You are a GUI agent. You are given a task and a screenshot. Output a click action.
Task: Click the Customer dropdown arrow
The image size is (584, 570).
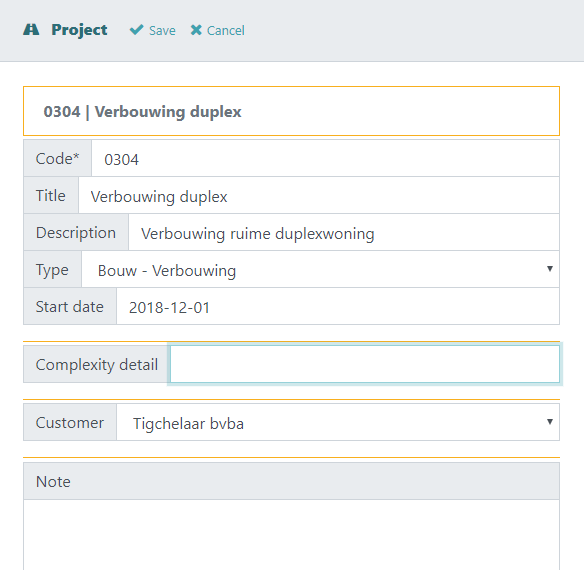point(550,422)
